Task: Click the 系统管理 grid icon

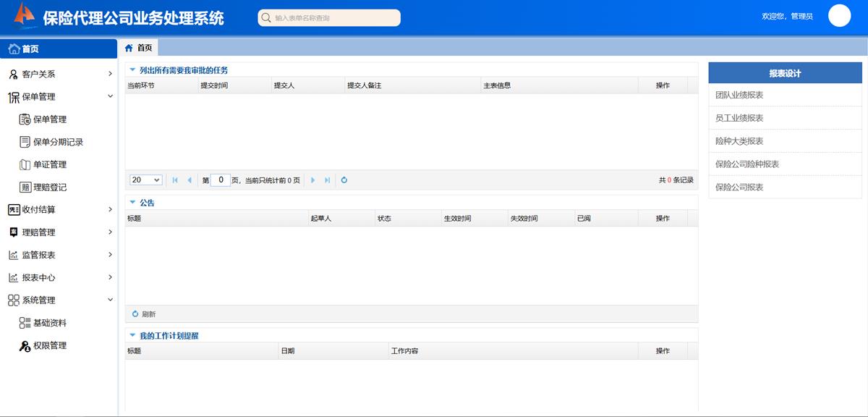Action: (14, 300)
